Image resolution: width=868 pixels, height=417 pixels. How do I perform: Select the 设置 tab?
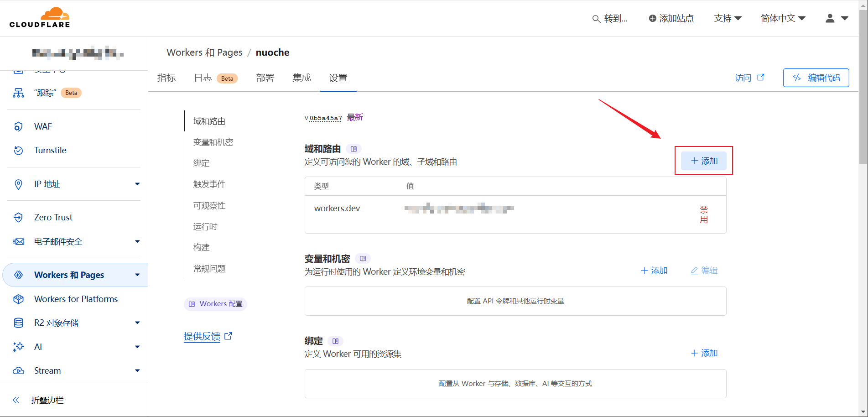(x=338, y=78)
